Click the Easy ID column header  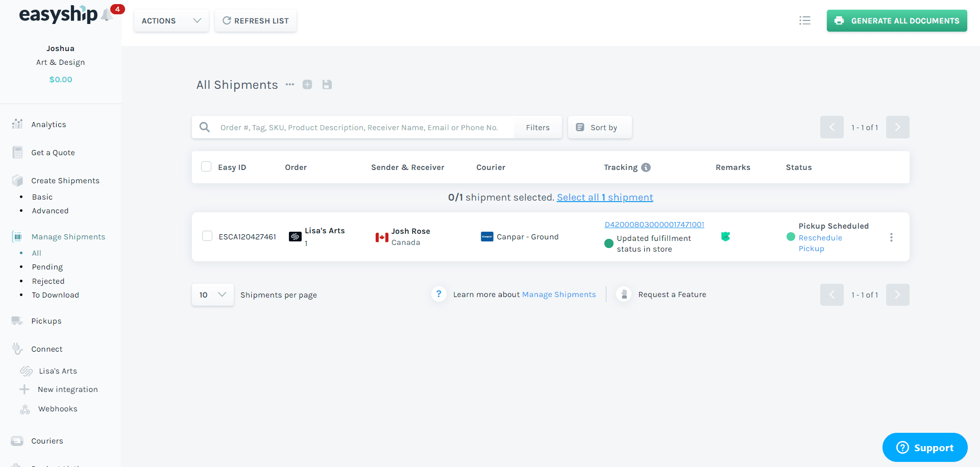[x=232, y=167]
